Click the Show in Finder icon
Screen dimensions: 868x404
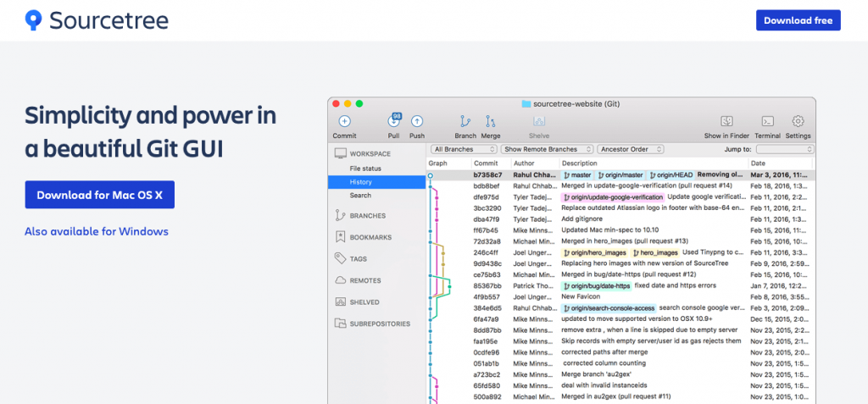point(726,121)
